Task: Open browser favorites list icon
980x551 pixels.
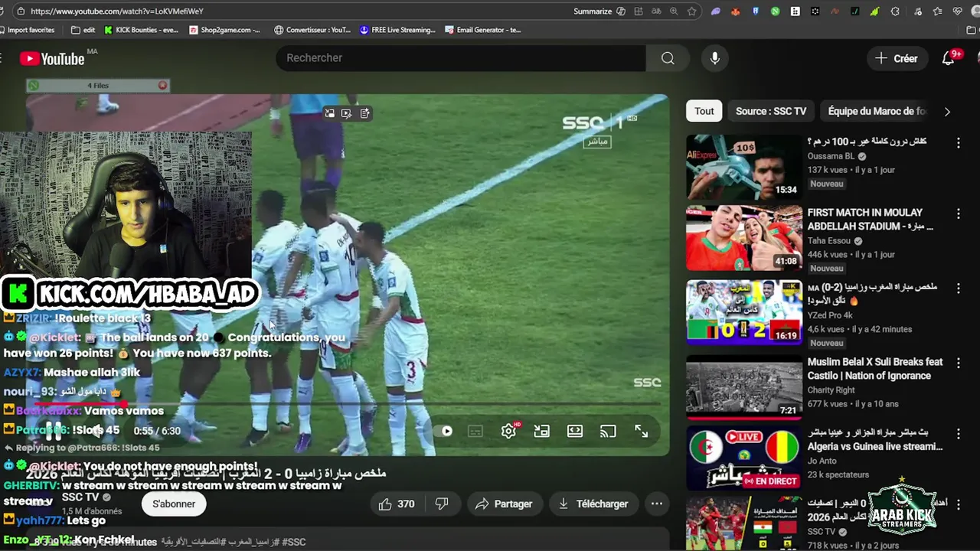Action: coord(938,11)
